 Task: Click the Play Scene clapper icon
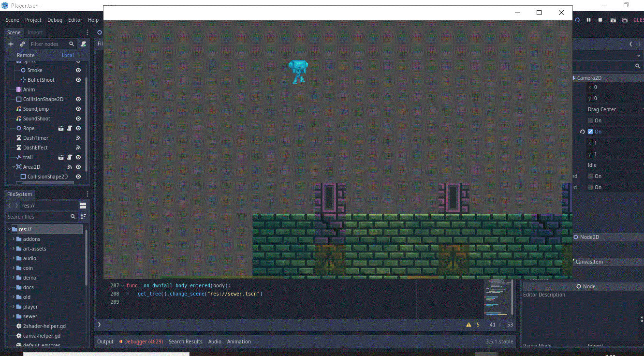click(613, 20)
